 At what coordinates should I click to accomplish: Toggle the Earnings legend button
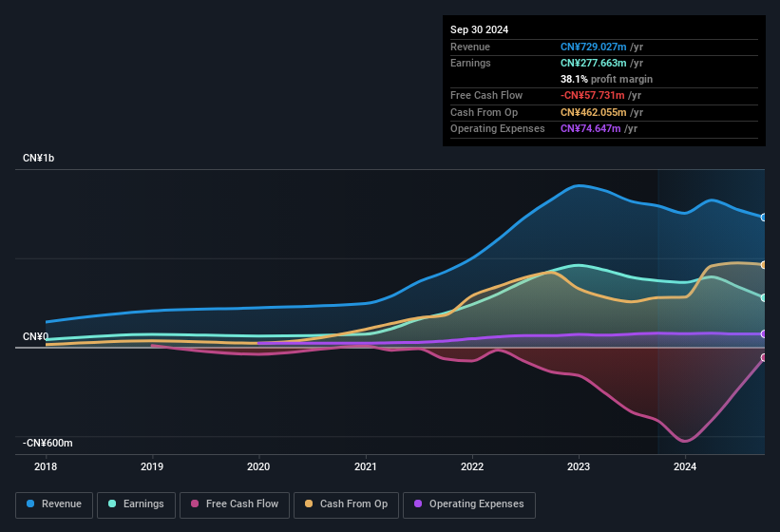tap(136, 504)
